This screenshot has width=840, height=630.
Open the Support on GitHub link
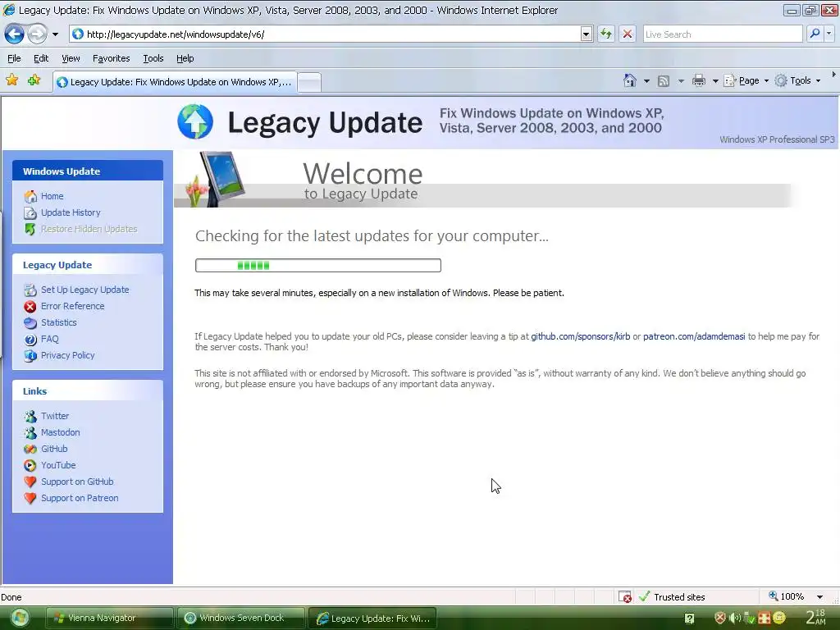(77, 482)
